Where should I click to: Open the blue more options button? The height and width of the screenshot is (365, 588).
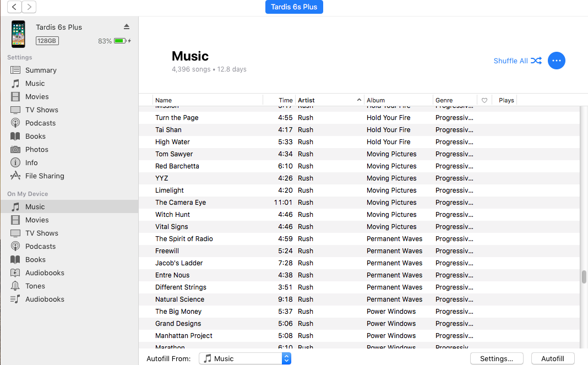pos(557,61)
